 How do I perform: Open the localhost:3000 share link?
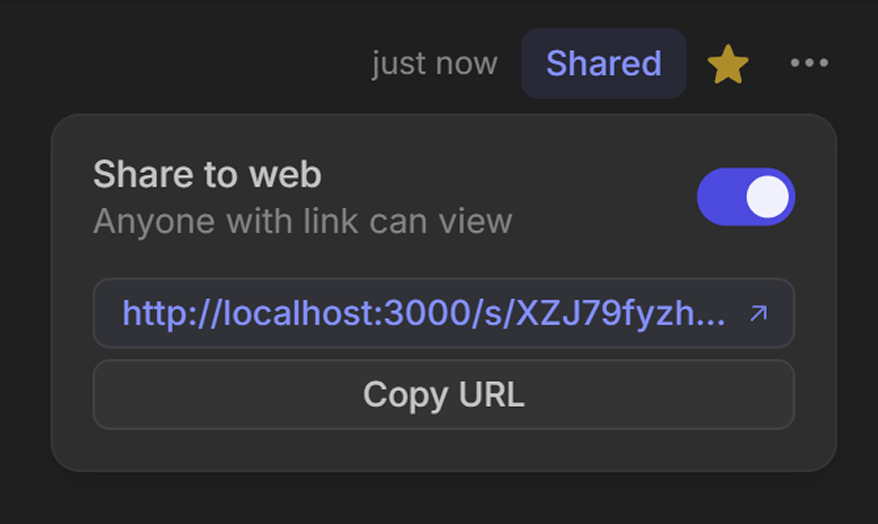pos(424,314)
